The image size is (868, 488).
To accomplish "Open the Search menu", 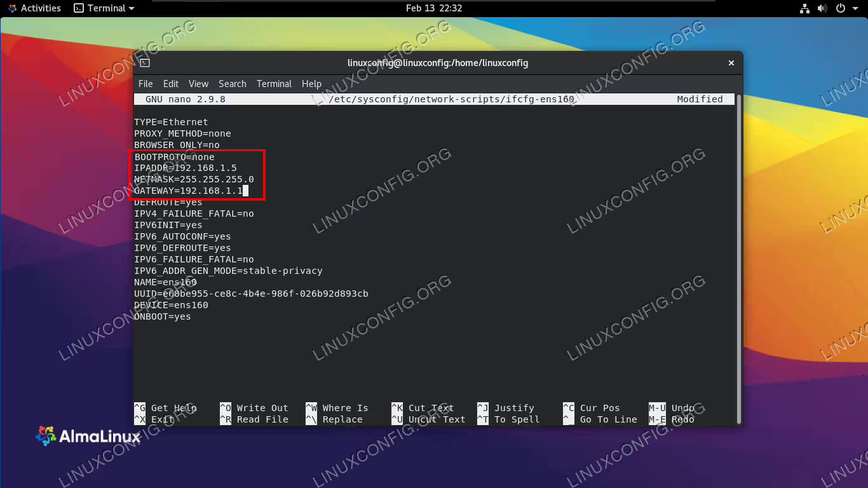I will 233,84.
